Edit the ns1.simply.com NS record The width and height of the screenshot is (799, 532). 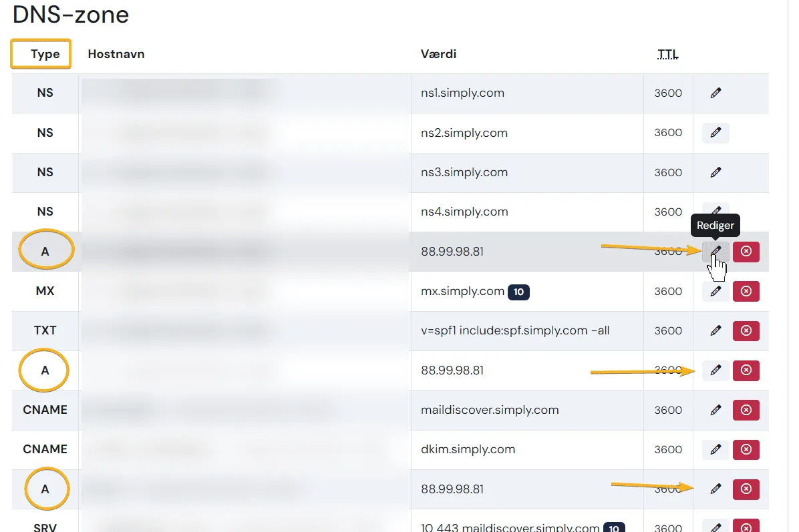pos(715,93)
